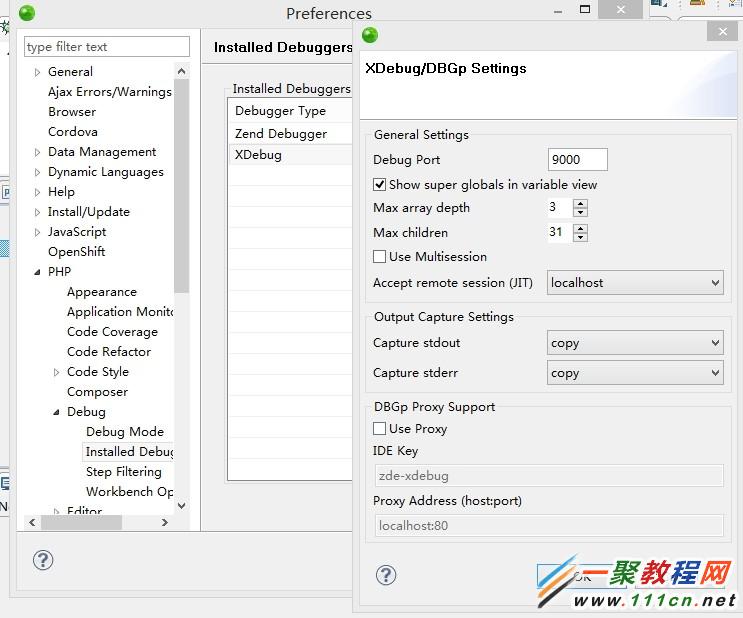Open the Code Refactor page

point(109,352)
